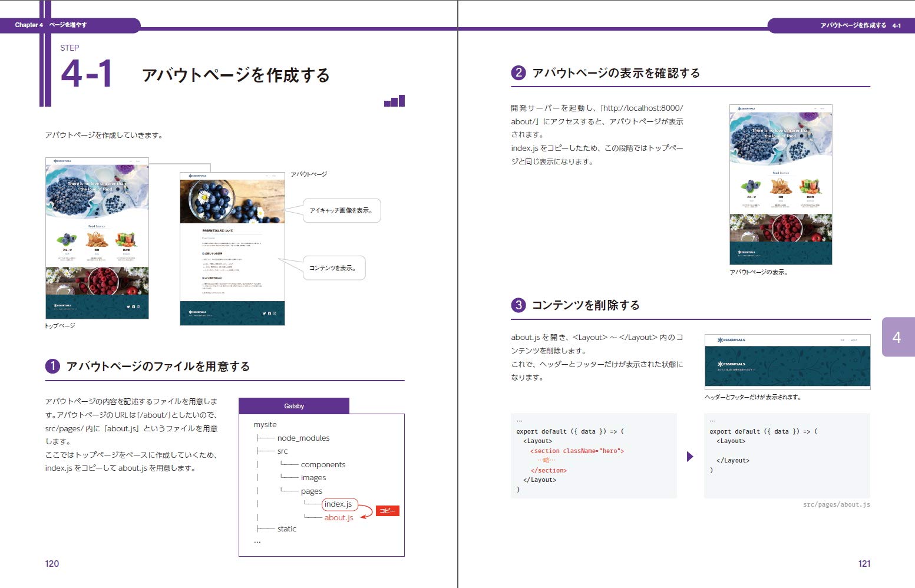915x588 pixels.
Task: Click caption アバウトページ beside mockup
Action: [x=309, y=174]
